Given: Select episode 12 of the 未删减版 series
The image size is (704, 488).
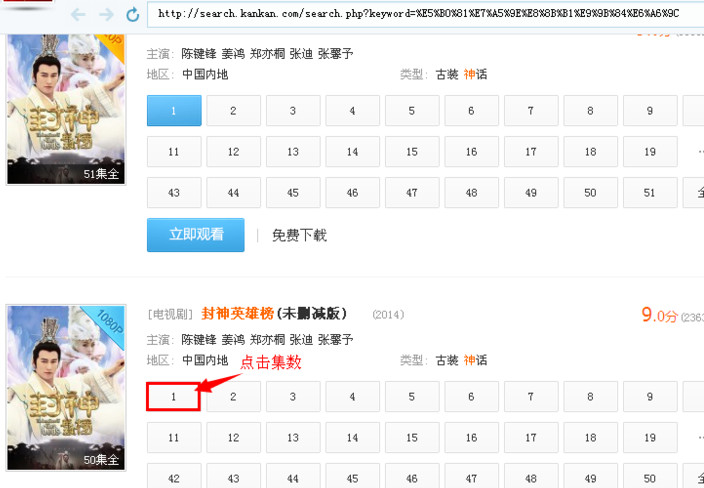Looking at the screenshot, I should [233, 438].
